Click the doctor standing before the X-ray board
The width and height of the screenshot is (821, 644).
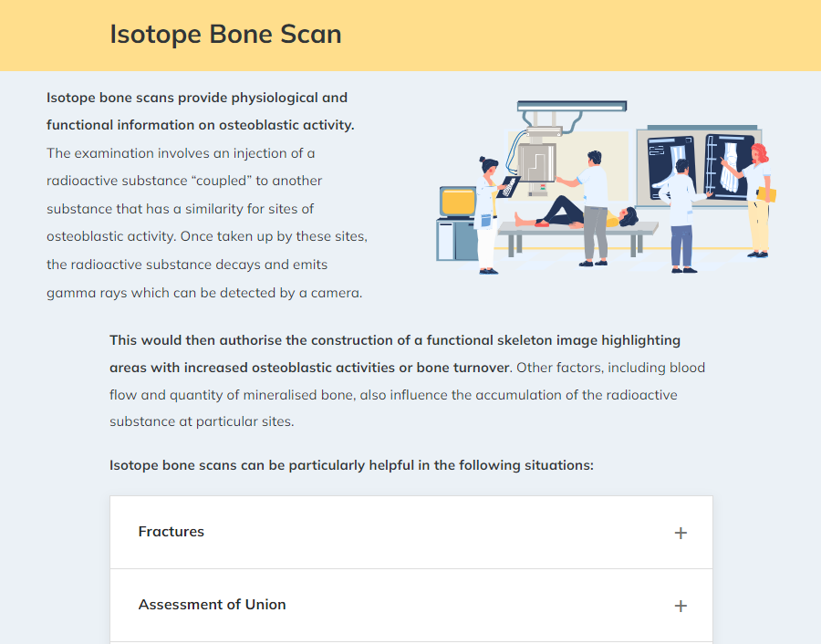coord(681,214)
